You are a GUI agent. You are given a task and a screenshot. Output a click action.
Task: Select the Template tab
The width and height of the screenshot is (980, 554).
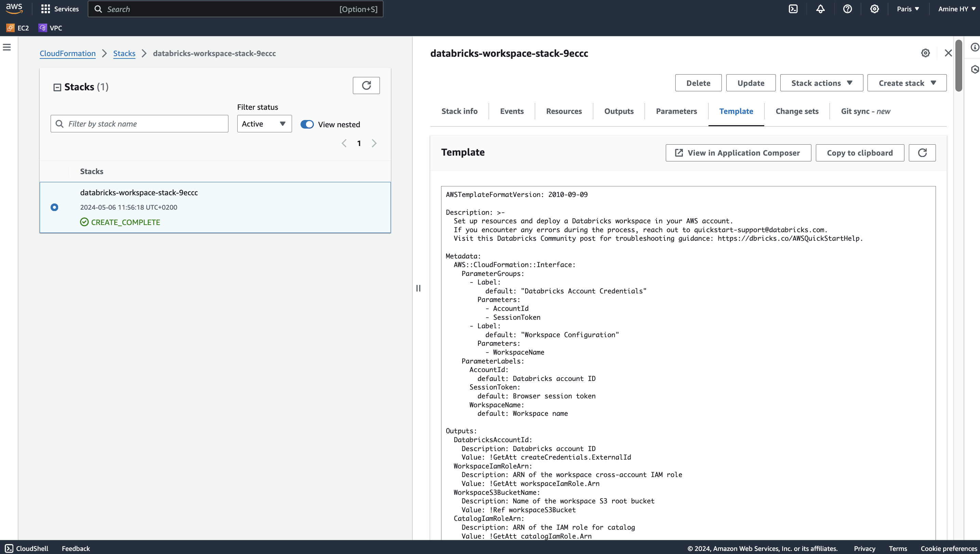(736, 111)
